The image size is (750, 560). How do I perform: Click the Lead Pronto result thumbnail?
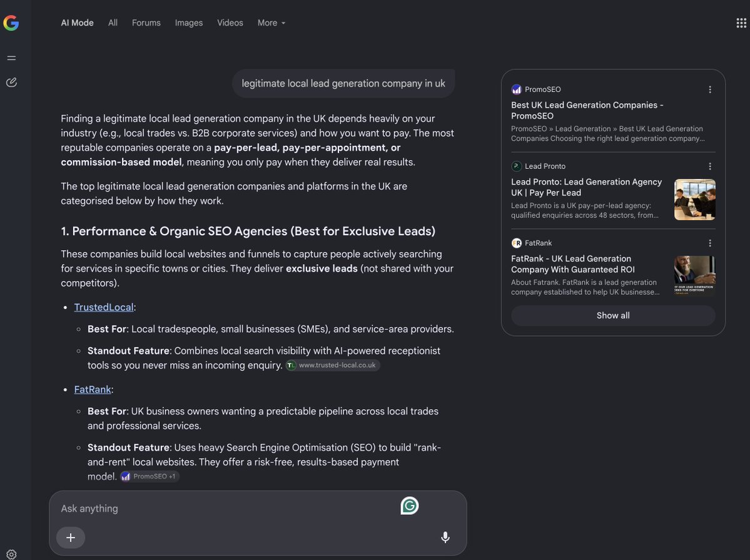694,200
